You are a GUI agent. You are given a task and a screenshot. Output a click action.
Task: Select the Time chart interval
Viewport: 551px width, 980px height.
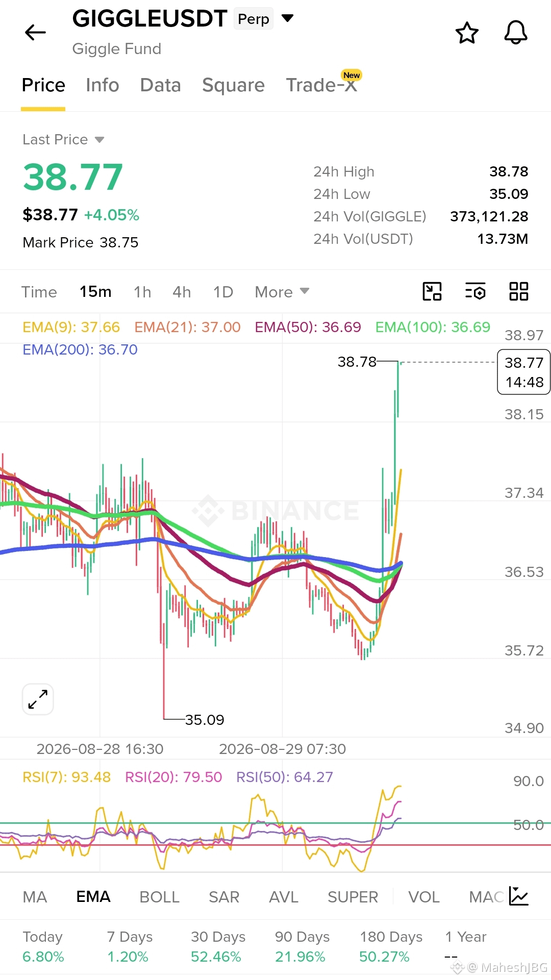pos(39,292)
